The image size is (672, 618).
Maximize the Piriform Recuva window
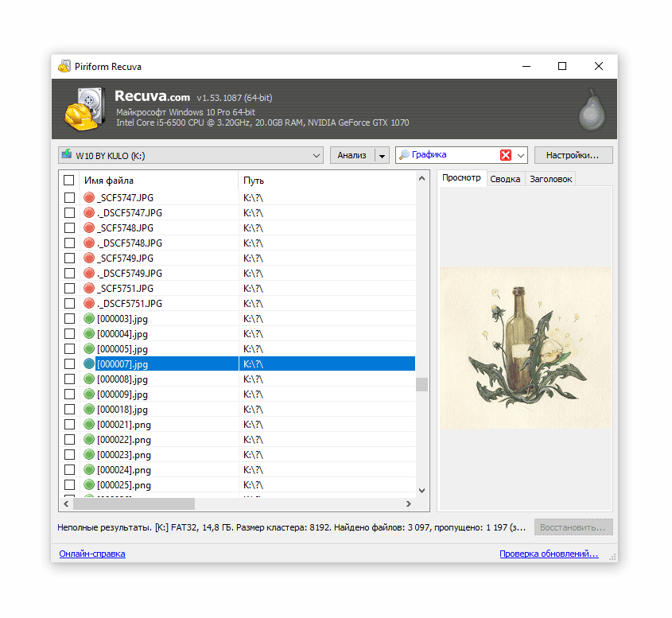pos(562,66)
